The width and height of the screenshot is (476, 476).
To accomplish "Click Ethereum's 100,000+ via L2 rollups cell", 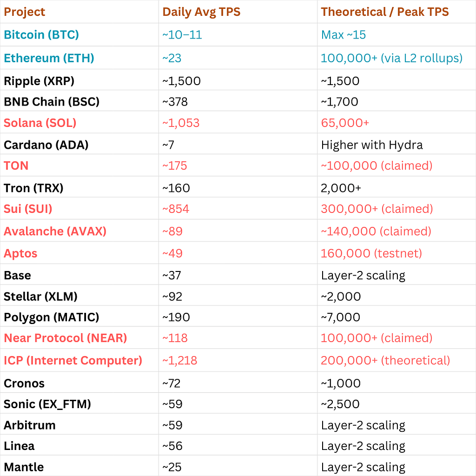I will coord(391,58).
